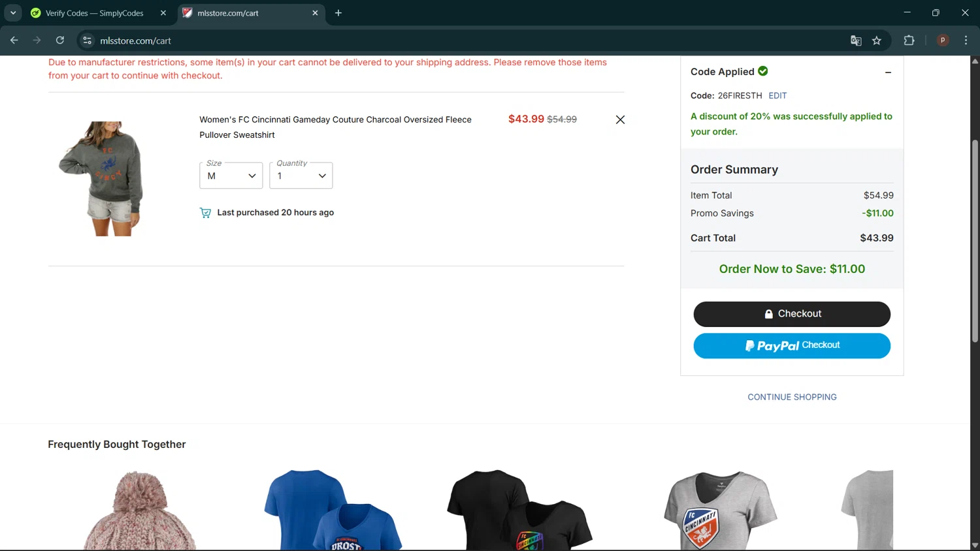Open the Quantity dropdown showing 1
The image size is (980, 551).
click(301, 176)
